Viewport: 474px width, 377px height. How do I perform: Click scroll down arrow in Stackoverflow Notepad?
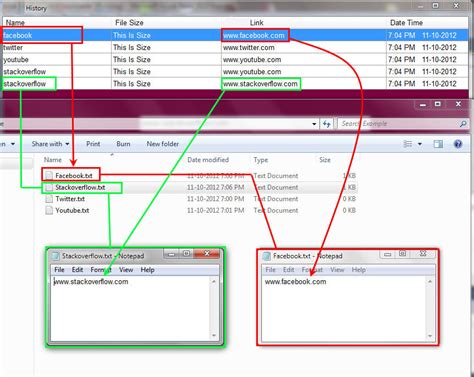click(x=214, y=336)
